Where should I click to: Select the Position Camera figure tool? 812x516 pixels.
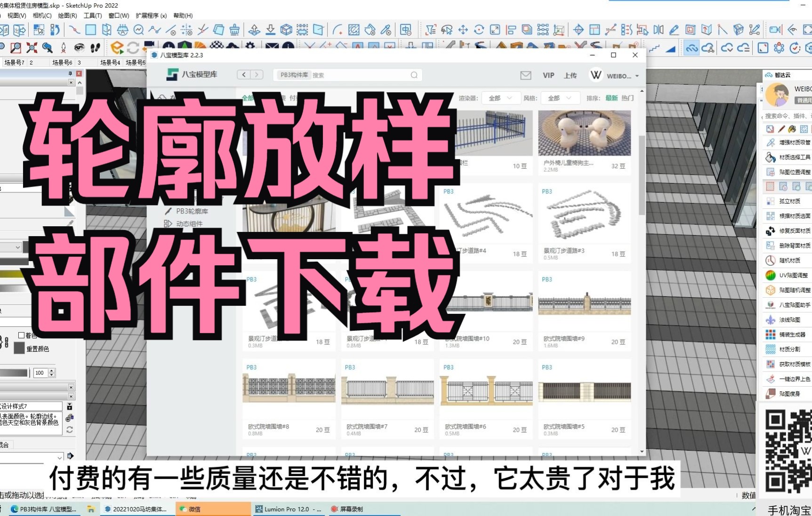[x=64, y=48]
